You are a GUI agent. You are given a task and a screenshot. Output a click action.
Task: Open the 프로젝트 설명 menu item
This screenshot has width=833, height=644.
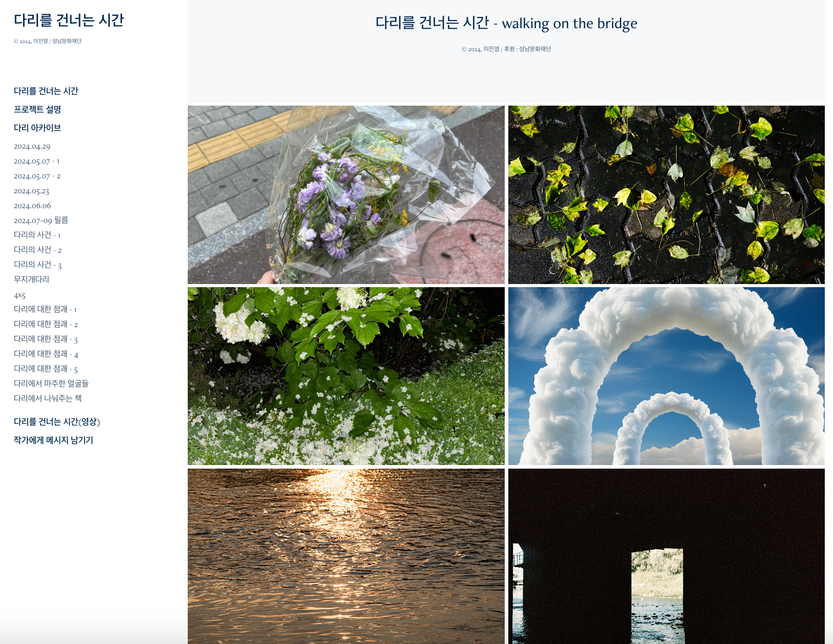coord(37,109)
